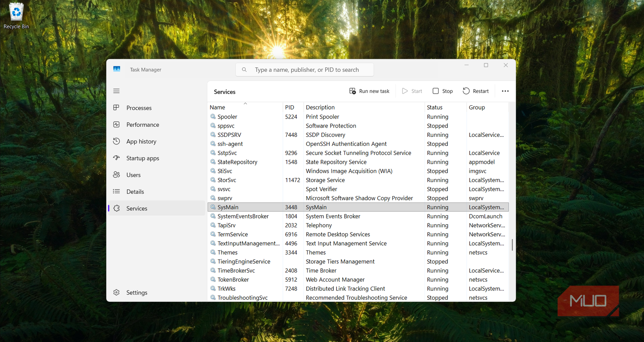This screenshot has height=342, width=644.
Task: Sort services by the Group column
Action: click(x=487, y=107)
